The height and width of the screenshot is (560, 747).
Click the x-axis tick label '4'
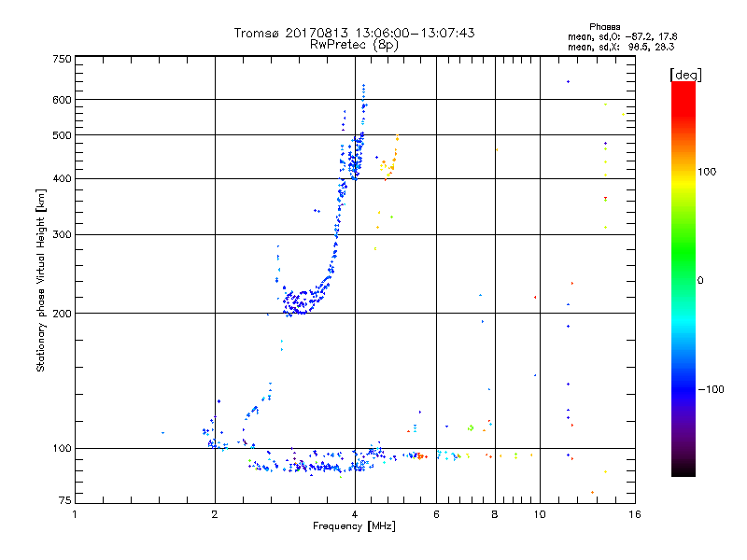click(355, 514)
